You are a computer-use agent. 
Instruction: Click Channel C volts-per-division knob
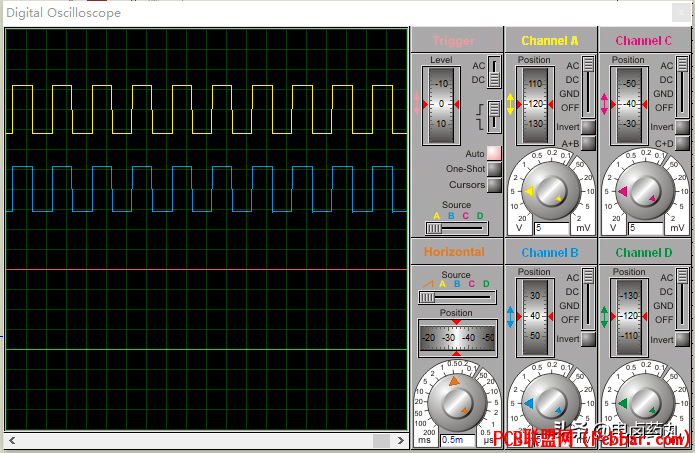645,191
